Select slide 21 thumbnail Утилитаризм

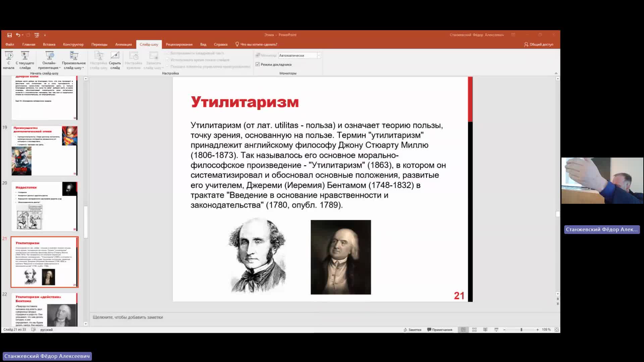[x=45, y=262]
